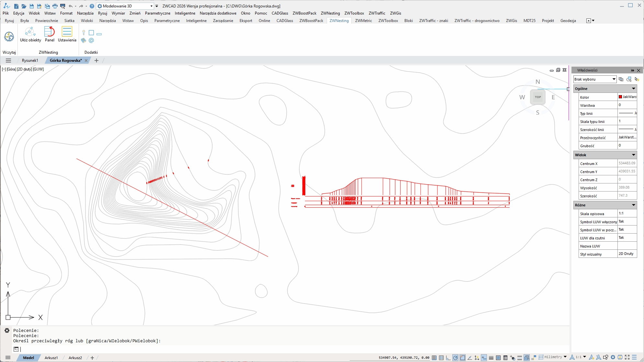Add a new drawing tab with plus button
This screenshot has width=644, height=362.
[96, 60]
